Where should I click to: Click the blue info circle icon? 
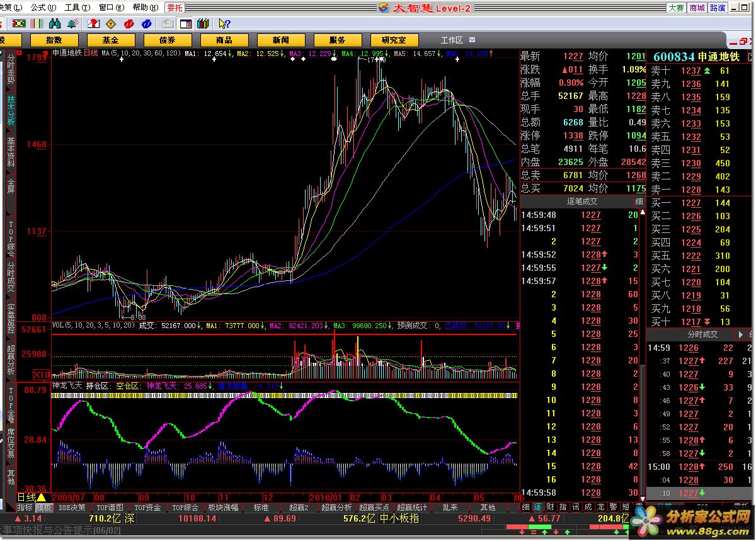[146, 24]
